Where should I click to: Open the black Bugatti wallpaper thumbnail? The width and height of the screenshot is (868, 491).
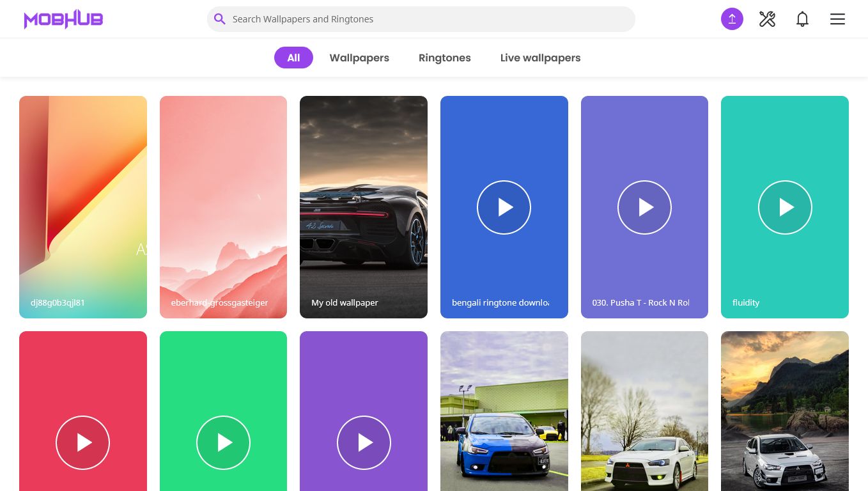point(364,207)
